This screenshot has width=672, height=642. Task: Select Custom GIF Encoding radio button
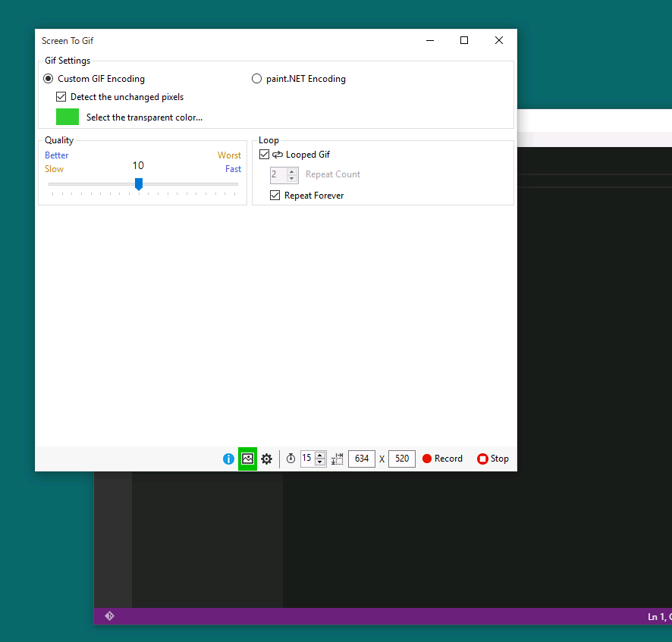pyautogui.click(x=48, y=79)
